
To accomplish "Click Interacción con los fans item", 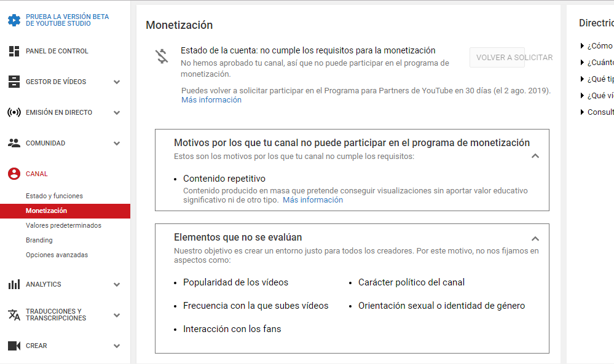I will click(232, 329).
